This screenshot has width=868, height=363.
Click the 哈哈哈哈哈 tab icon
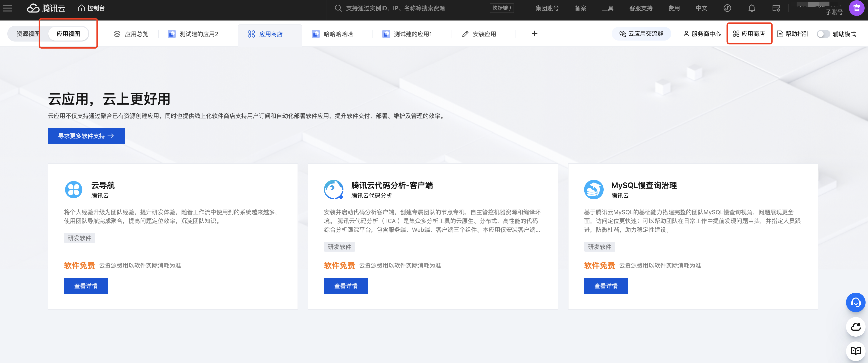(x=316, y=34)
